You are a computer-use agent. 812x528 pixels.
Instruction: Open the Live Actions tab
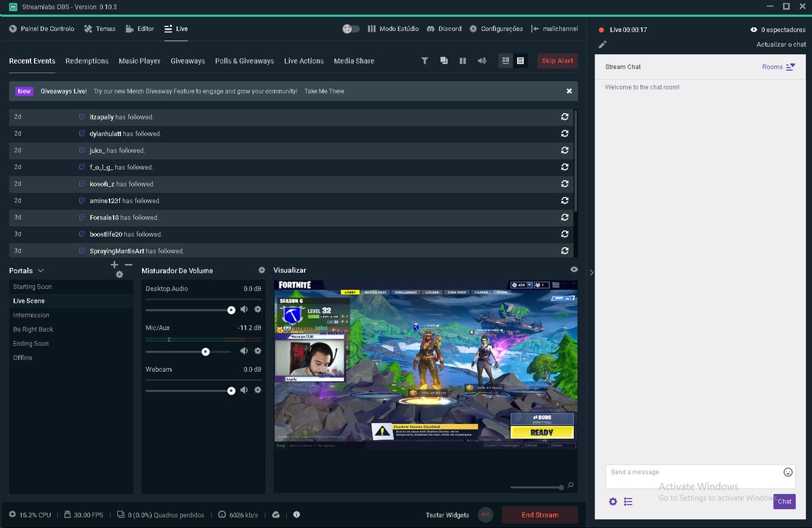pyautogui.click(x=304, y=61)
